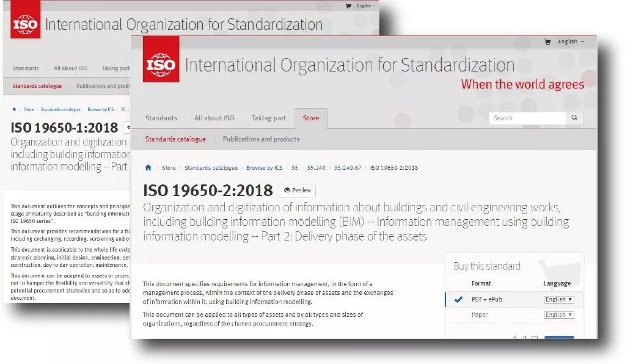Click 'When the world agrees' tagline
Screen dimensions: 633x364
coord(522,84)
